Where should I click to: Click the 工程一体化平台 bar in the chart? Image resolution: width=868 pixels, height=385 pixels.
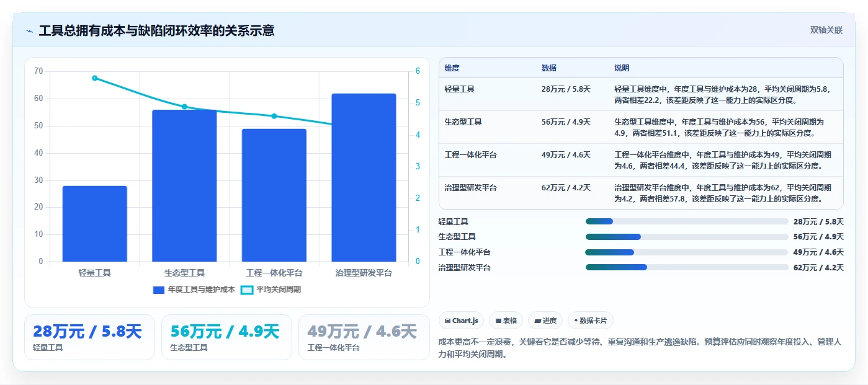[x=274, y=195]
